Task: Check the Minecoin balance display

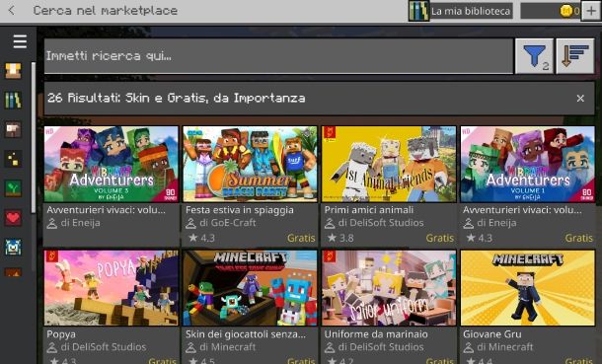Action: pyautogui.click(x=551, y=11)
